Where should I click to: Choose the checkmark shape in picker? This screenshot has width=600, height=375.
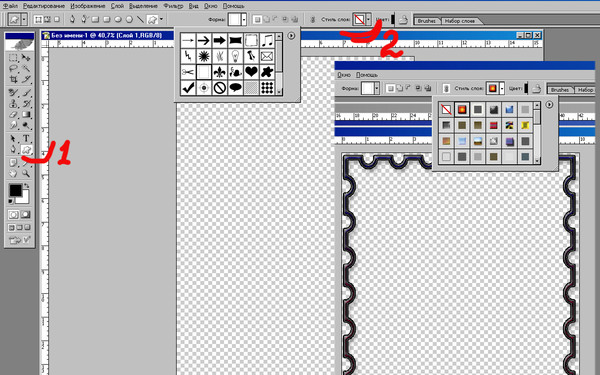click(188, 88)
